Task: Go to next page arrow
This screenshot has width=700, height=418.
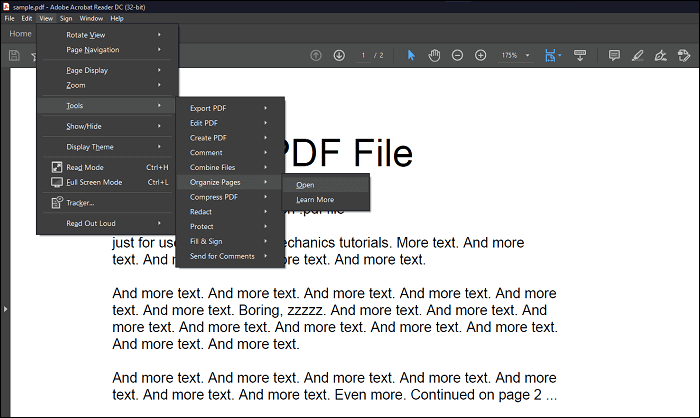Action: tap(339, 55)
